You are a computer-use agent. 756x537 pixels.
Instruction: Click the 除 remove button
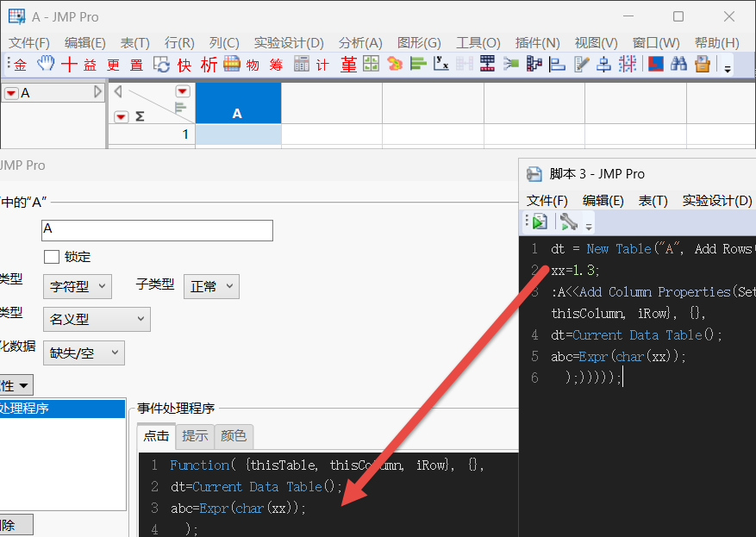point(16,525)
